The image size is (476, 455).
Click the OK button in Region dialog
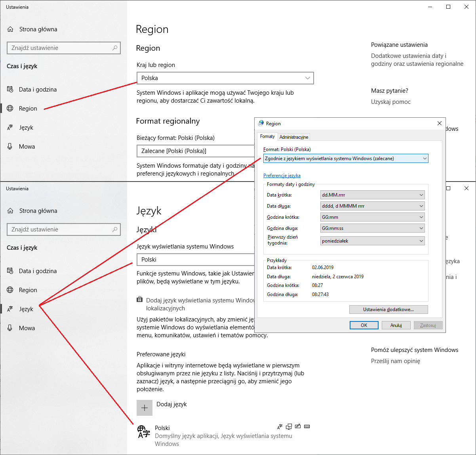click(364, 325)
